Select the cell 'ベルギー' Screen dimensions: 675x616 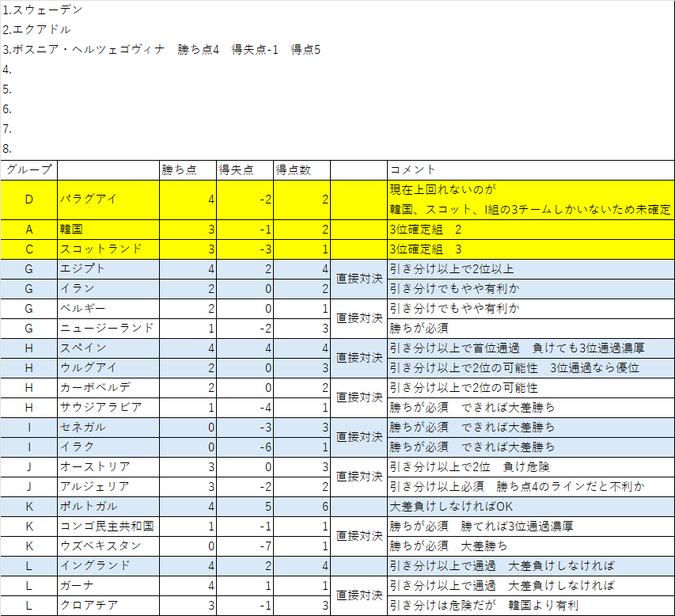[108, 309]
